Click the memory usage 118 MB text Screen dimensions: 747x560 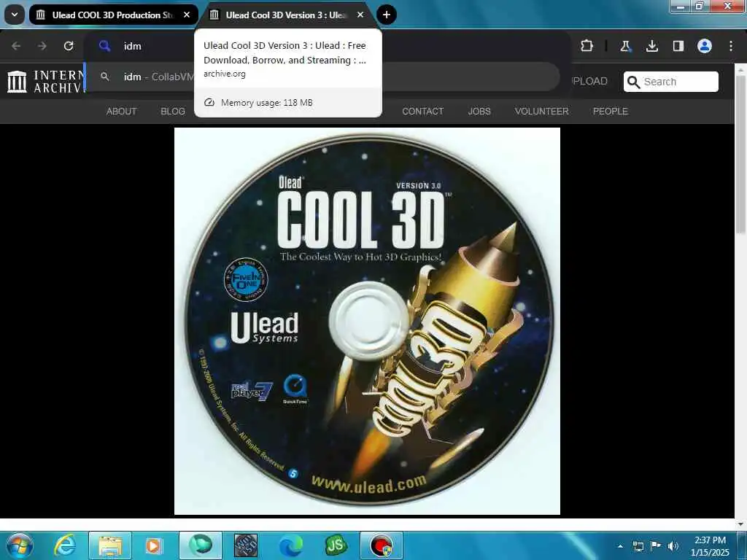click(267, 103)
